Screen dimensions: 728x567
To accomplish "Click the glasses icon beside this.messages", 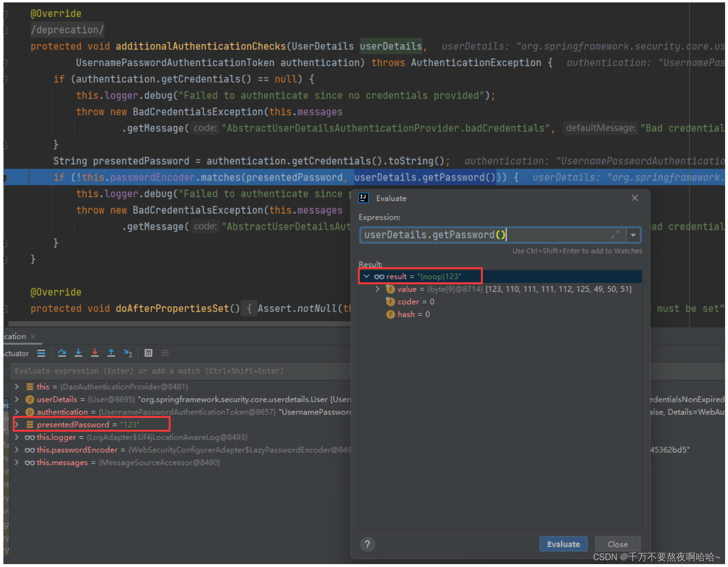I will point(29,462).
